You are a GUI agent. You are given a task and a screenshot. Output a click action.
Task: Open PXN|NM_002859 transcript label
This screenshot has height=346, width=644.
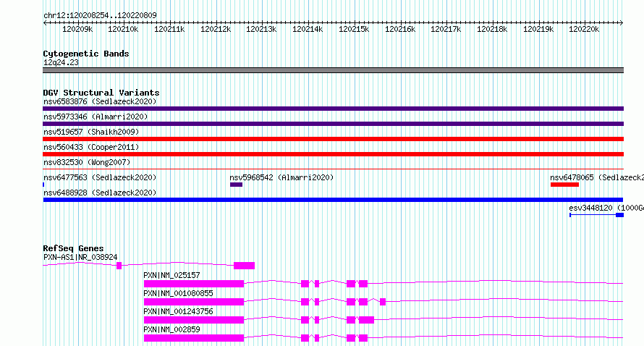click(x=171, y=329)
